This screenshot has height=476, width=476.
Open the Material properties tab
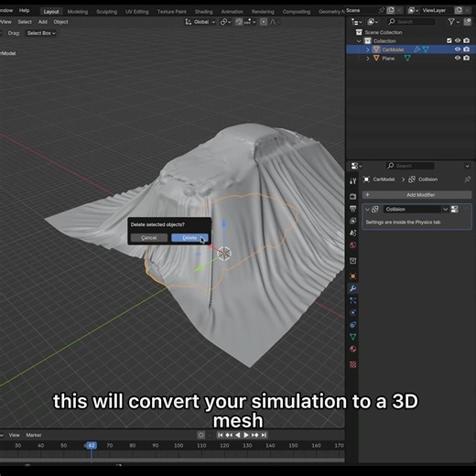point(353,349)
